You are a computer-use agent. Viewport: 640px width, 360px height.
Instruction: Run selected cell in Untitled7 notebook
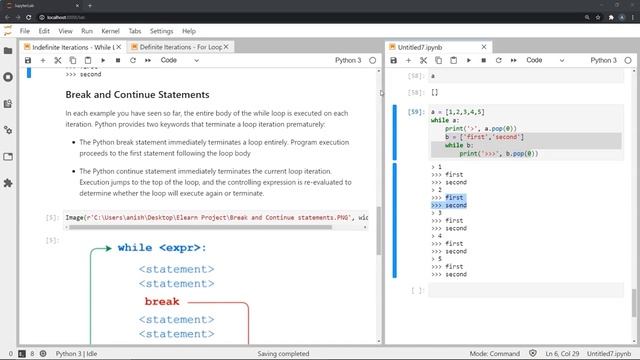coord(469,60)
